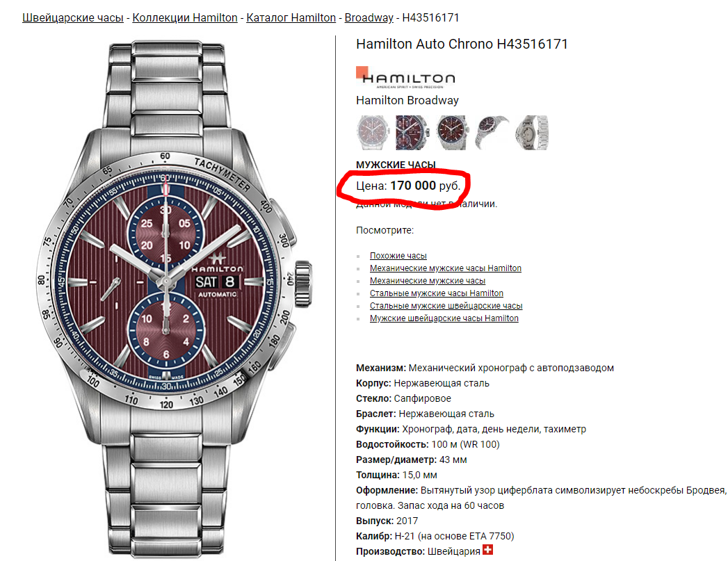The width and height of the screenshot is (728, 561).
Task: Open Стальные мужские часы Hamilton link
Action: point(437,293)
